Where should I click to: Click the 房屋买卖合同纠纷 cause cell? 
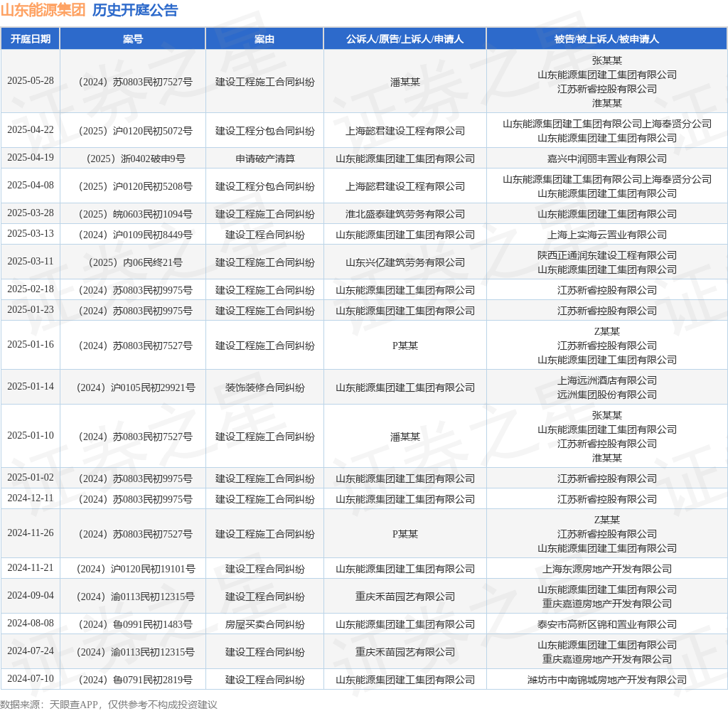pos(264,625)
